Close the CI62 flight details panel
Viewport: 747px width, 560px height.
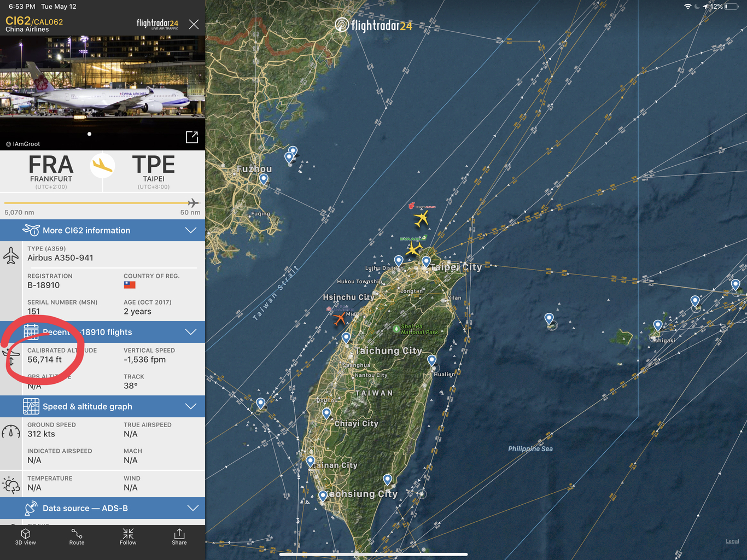tap(194, 24)
